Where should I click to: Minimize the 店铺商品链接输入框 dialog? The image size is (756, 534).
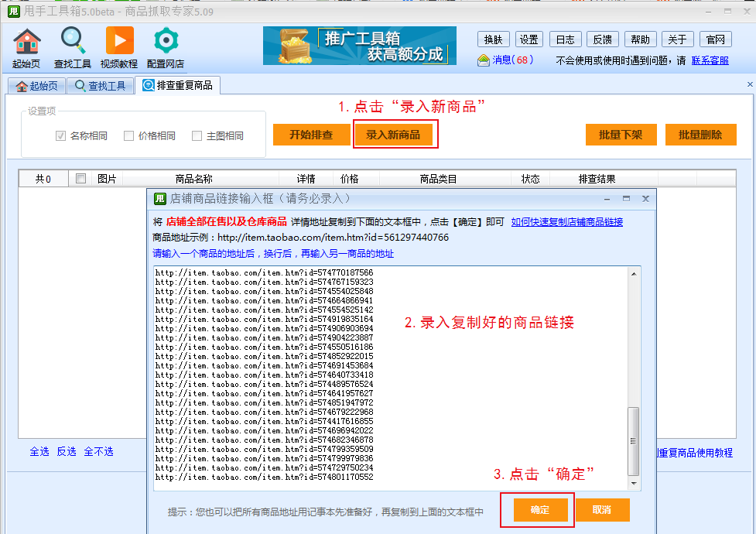[607, 199]
